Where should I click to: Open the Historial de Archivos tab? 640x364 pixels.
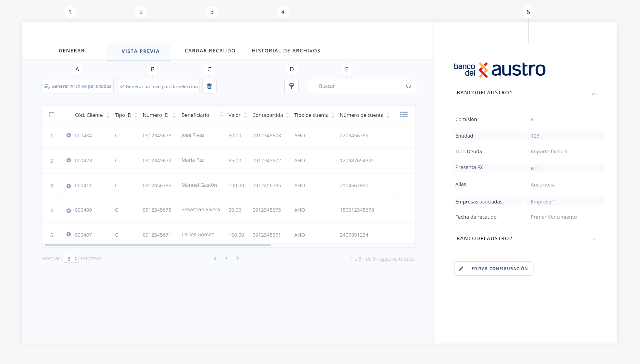[286, 51]
